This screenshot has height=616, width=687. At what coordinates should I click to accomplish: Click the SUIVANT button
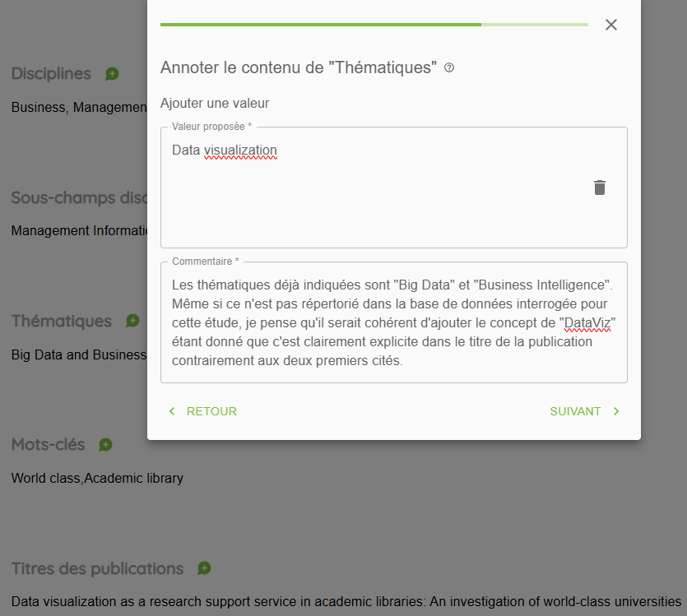point(584,411)
